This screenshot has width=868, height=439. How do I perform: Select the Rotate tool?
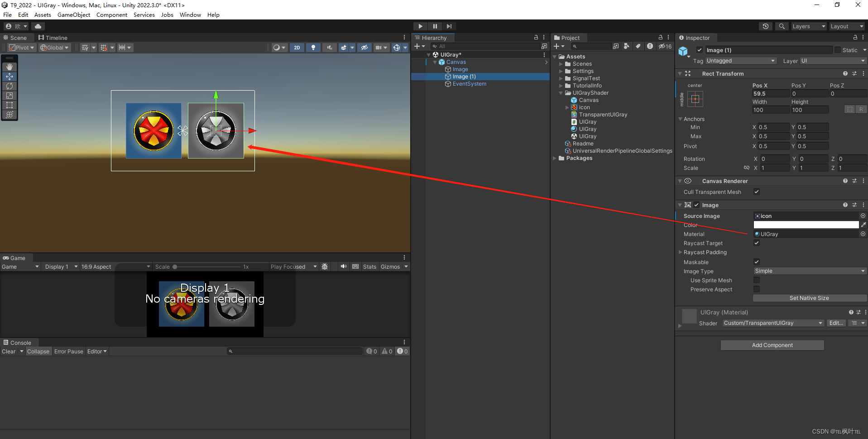coord(10,86)
